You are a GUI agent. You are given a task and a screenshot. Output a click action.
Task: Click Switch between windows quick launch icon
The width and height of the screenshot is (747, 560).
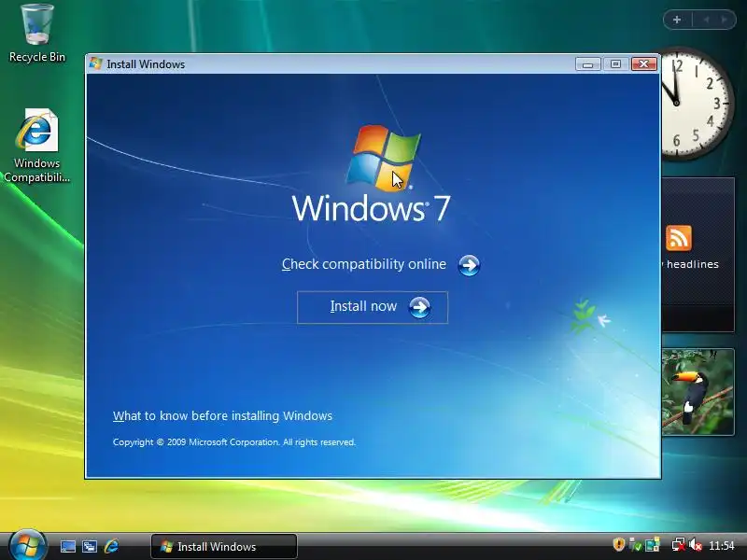click(x=90, y=546)
